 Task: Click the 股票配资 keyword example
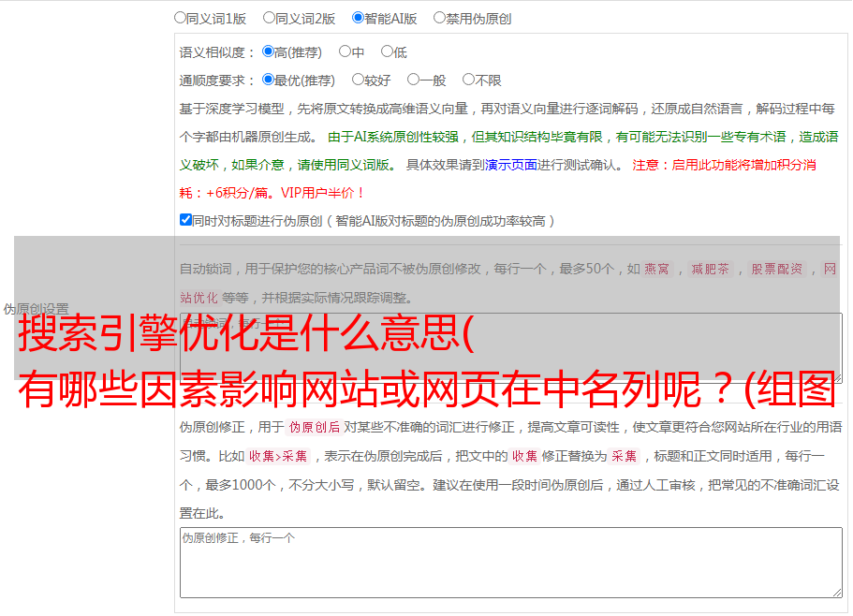point(777,269)
